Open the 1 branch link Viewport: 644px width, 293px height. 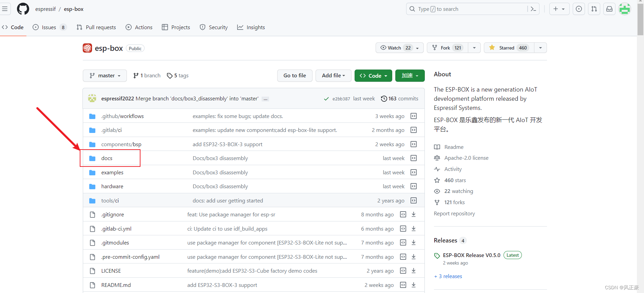point(147,76)
